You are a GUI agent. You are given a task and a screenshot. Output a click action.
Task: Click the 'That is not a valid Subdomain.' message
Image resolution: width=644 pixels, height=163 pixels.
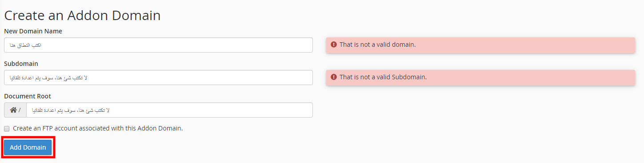tap(383, 77)
